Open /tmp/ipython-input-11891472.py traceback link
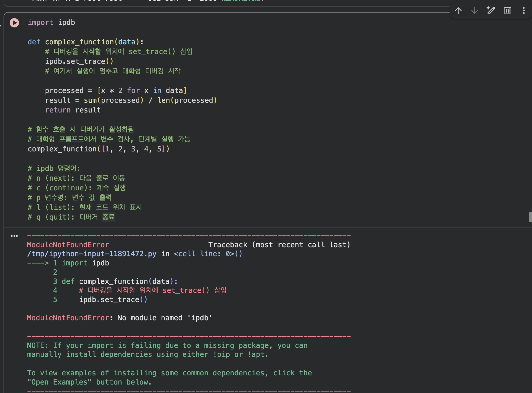The width and height of the screenshot is (532, 393). (92, 254)
